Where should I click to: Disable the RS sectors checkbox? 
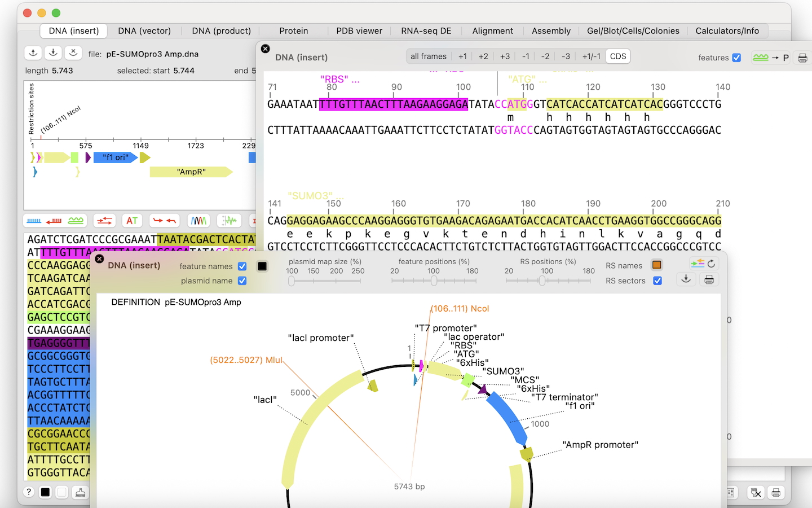(x=657, y=281)
